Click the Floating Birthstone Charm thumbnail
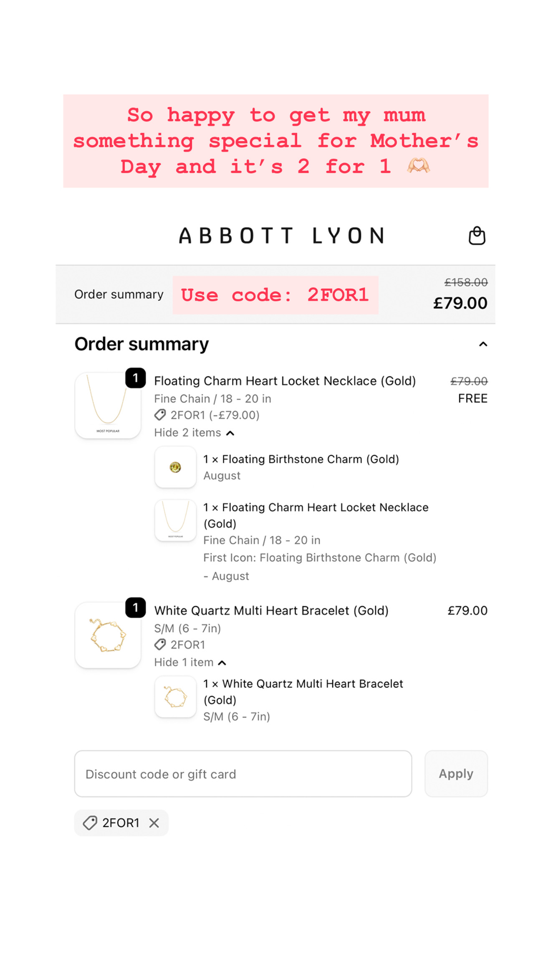This screenshot has width=551, height=980. 175,467
